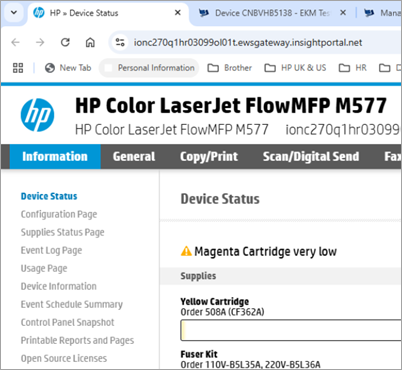This screenshot has height=370, width=402.
Task: Open the HR bookmarks folder
Action: click(353, 68)
